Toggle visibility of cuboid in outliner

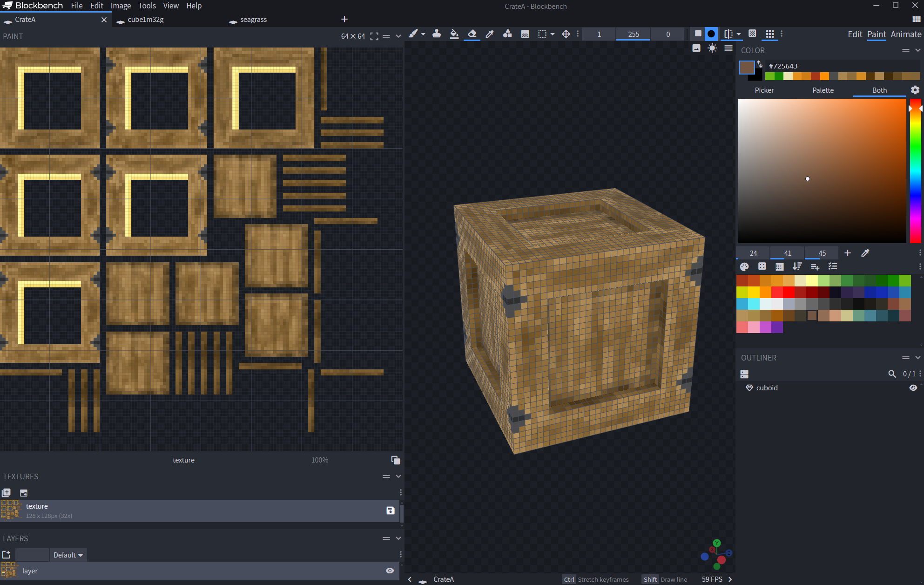[913, 388]
